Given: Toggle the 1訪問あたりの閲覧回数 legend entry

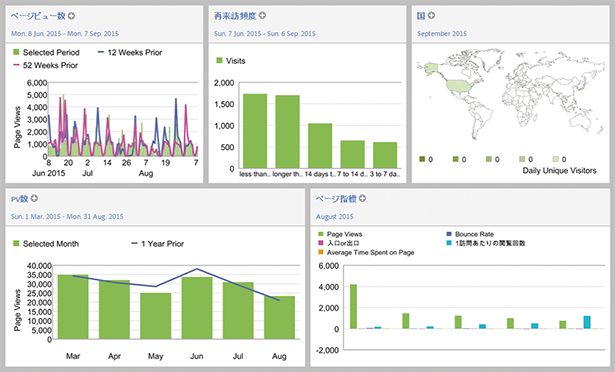Looking at the screenshot, I should 486,243.
